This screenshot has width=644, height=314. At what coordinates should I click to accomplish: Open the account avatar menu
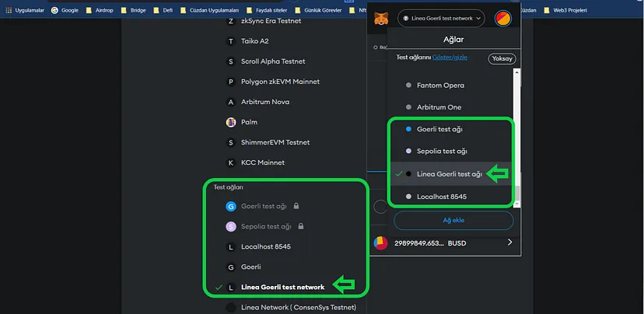(x=502, y=17)
